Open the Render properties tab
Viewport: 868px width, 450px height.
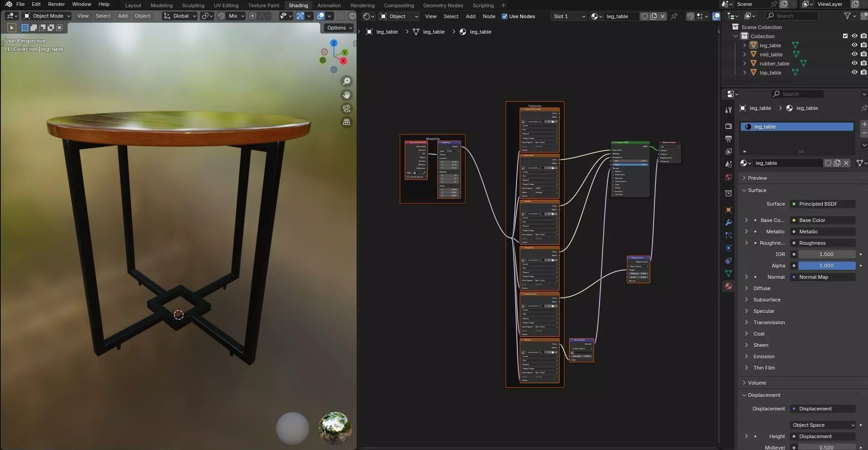click(729, 126)
